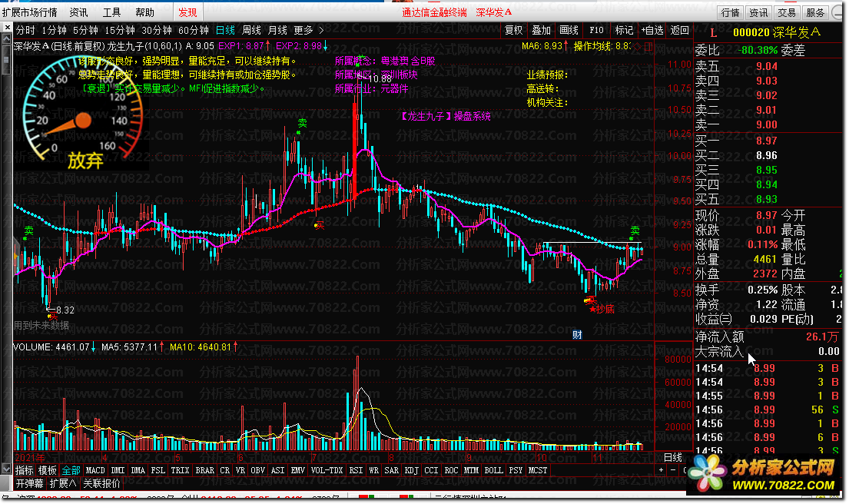Select the WR indicator
This screenshot has height=504, width=849.
point(373,470)
